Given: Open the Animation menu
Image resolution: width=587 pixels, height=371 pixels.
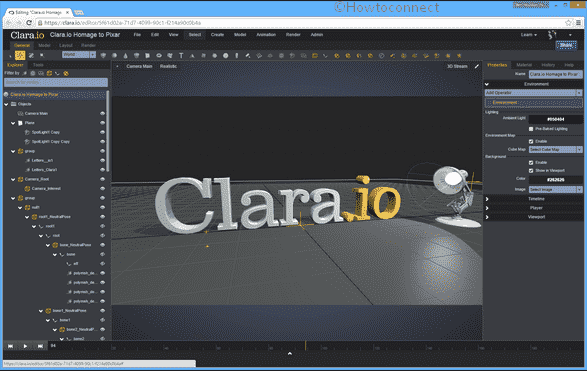Looking at the screenshot, I should [266, 35].
